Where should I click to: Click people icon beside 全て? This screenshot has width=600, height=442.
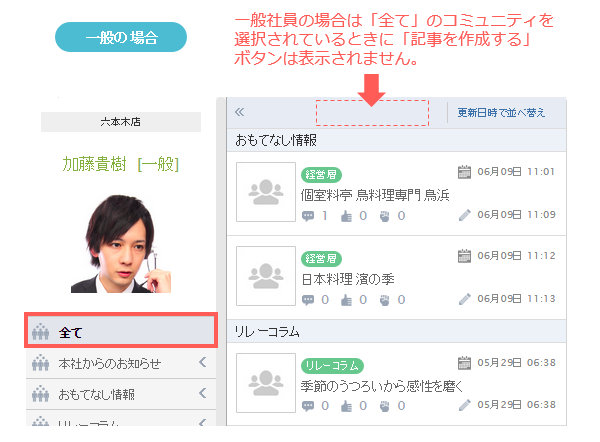[x=41, y=331]
